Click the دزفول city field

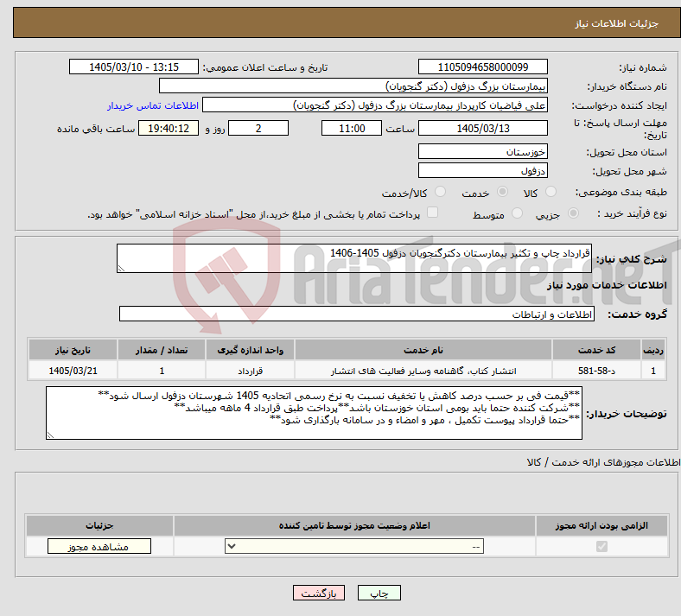[x=482, y=170]
